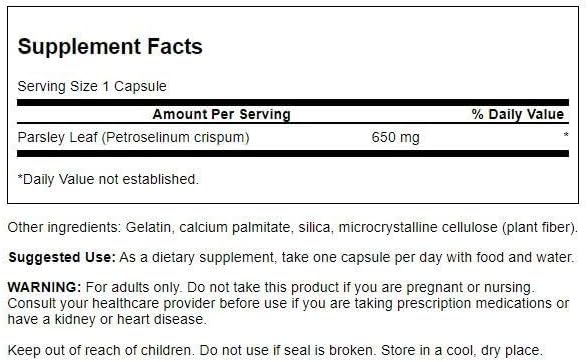The width and height of the screenshot is (588, 362).
Task: Click microcrystalline cellulose ingredient text
Action: tap(418, 228)
